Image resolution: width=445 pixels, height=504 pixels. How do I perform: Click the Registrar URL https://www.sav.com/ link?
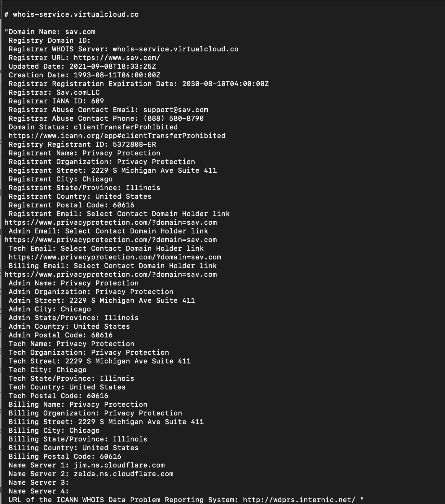click(x=117, y=58)
